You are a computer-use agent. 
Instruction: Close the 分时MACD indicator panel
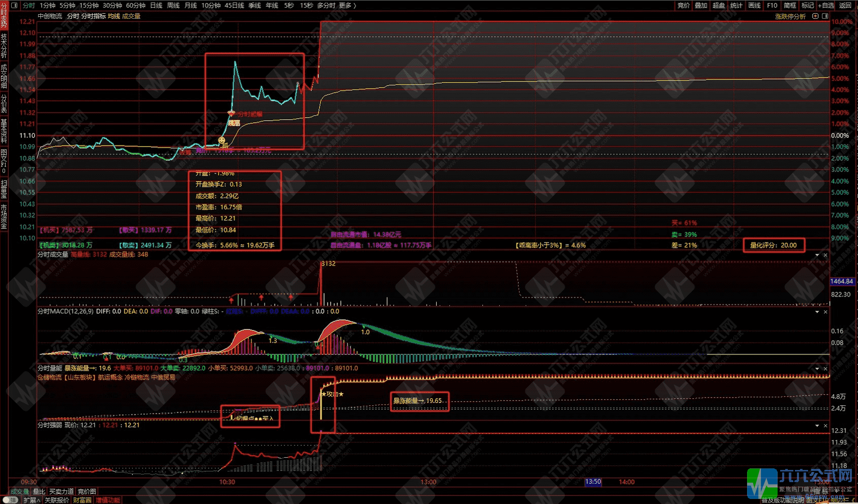(x=825, y=312)
